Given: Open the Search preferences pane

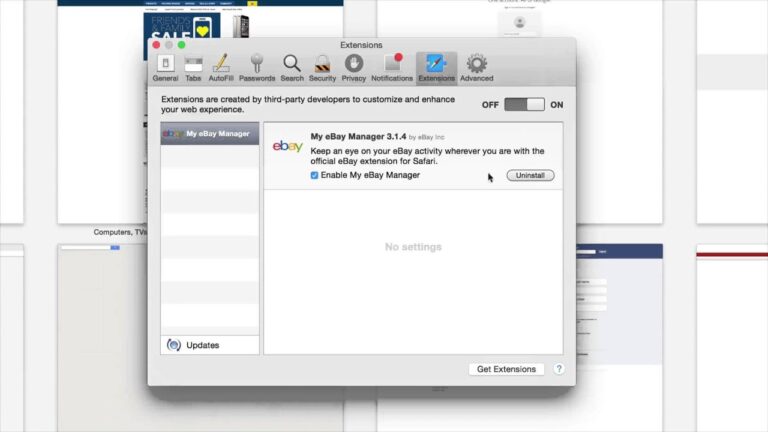Looking at the screenshot, I should pyautogui.click(x=292, y=68).
